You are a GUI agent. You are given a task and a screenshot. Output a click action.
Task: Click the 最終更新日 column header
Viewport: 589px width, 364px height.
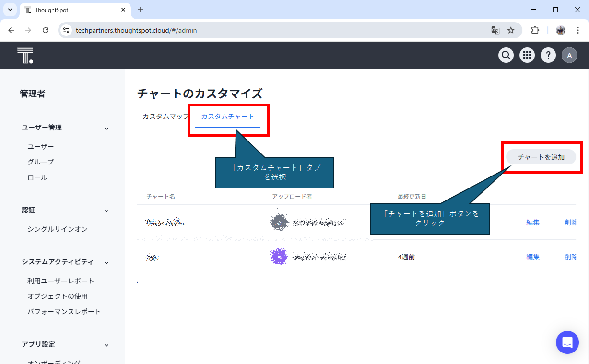pos(412,197)
